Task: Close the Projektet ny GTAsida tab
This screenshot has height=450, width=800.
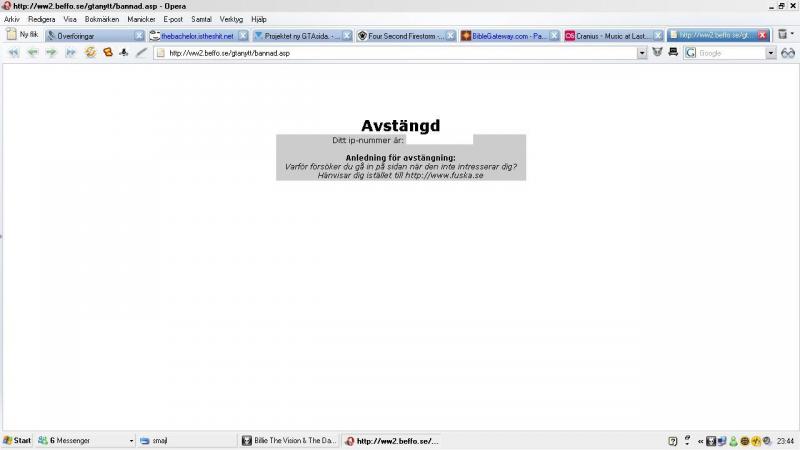Action: [347, 36]
